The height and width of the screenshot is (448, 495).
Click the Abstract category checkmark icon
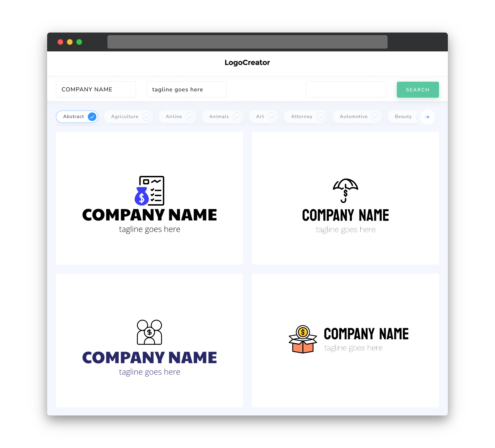pyautogui.click(x=92, y=116)
